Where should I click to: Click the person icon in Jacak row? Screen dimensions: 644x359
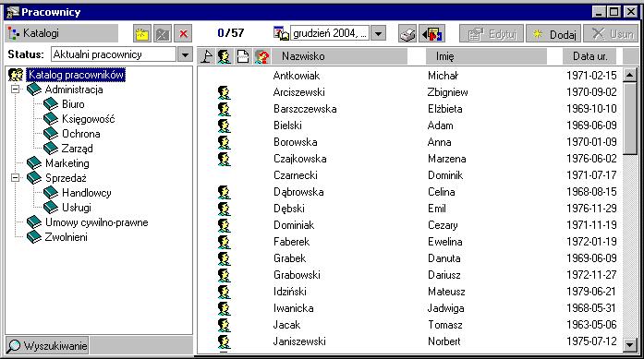(225, 325)
